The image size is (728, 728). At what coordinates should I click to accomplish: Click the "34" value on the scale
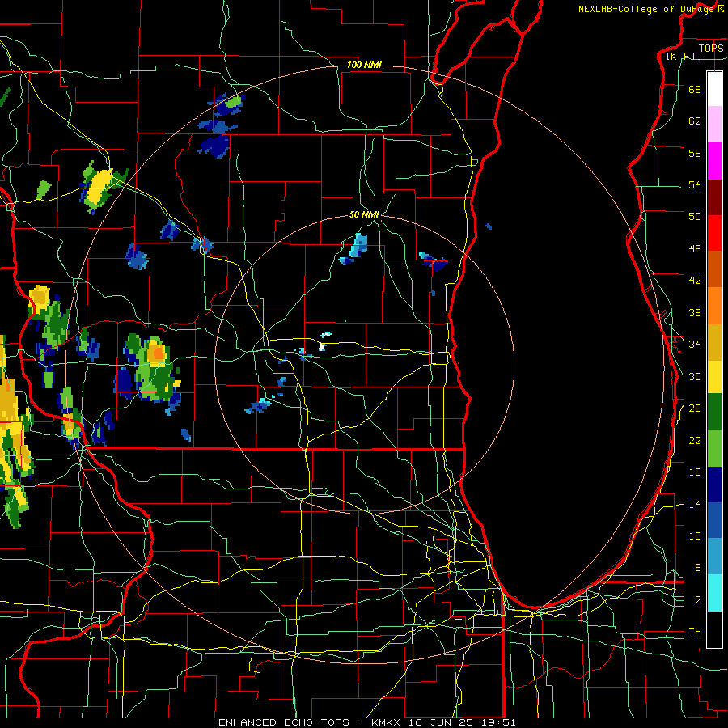(695, 344)
